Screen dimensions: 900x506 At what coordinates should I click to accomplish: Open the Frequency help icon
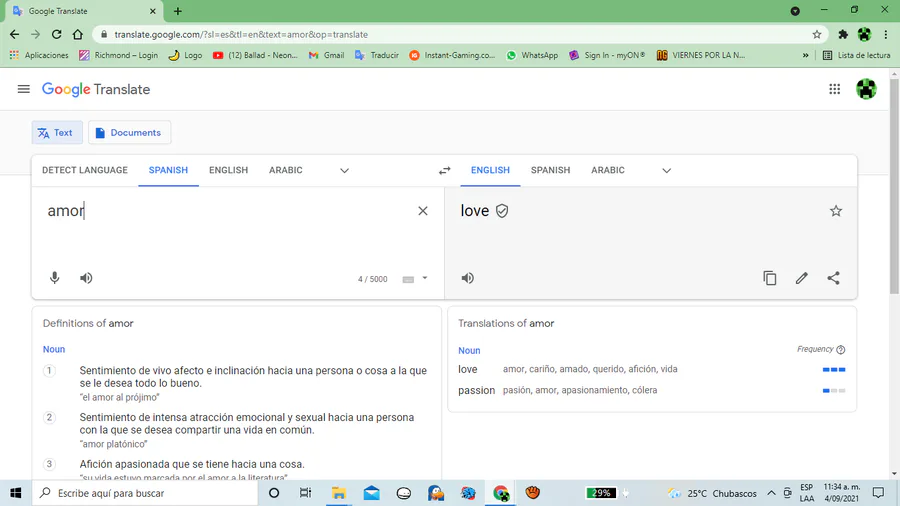point(841,349)
